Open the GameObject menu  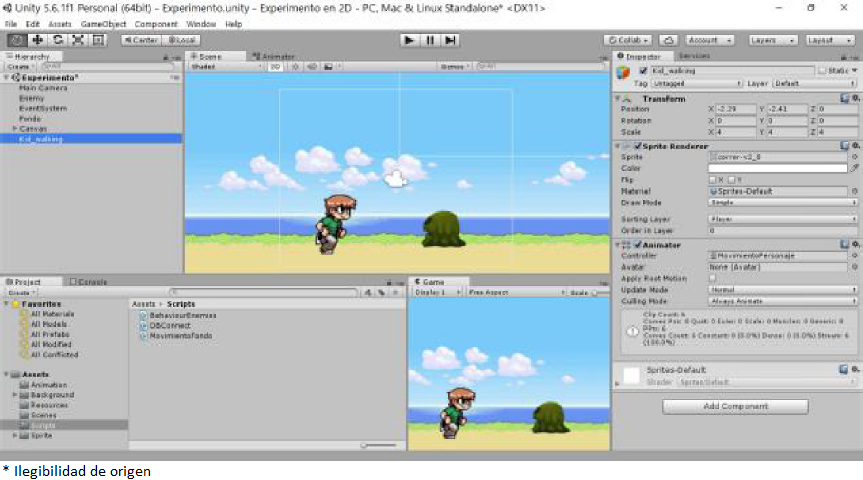(104, 24)
